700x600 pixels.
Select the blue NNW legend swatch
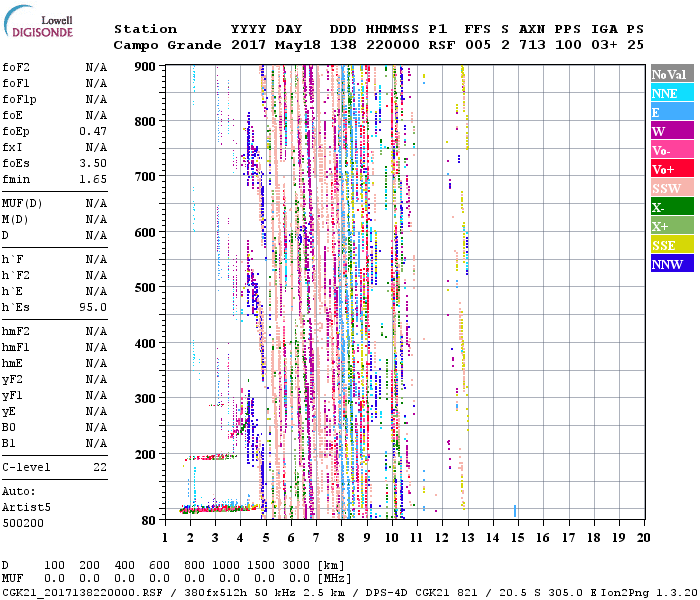click(x=671, y=264)
